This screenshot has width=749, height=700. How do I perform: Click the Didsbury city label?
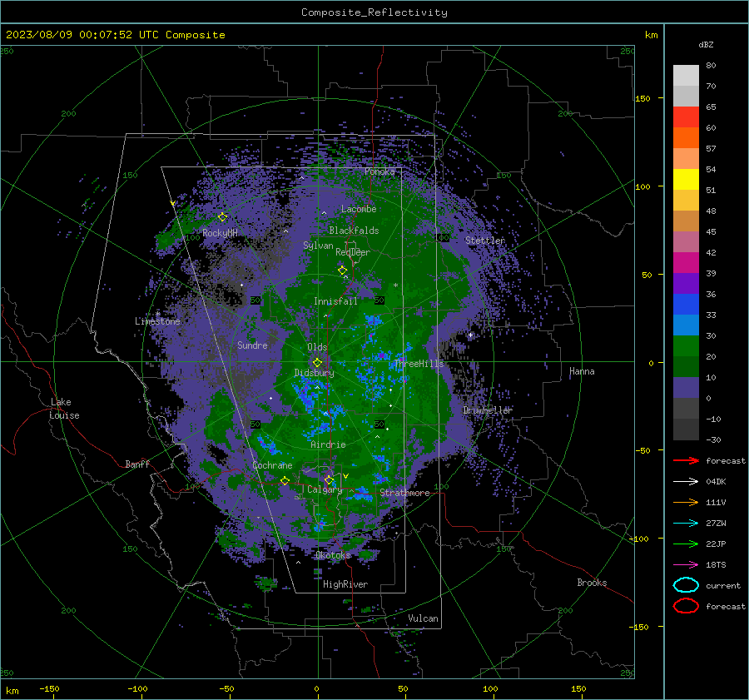coord(314,373)
